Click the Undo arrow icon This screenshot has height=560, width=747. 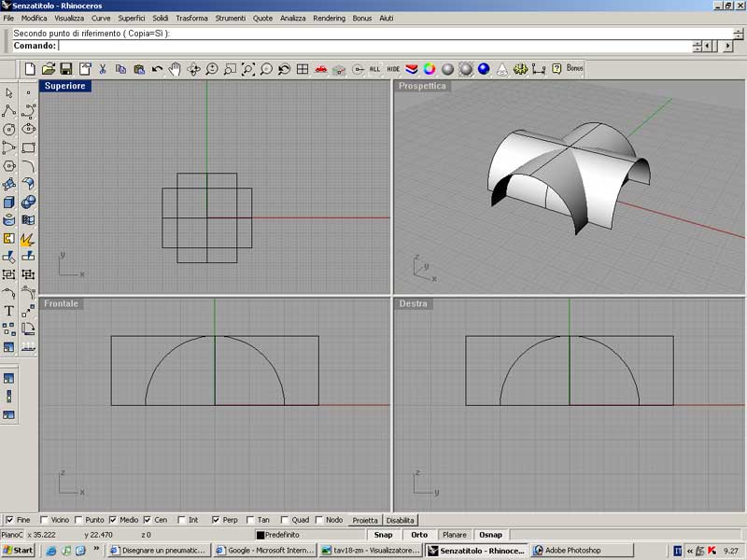pos(157,69)
